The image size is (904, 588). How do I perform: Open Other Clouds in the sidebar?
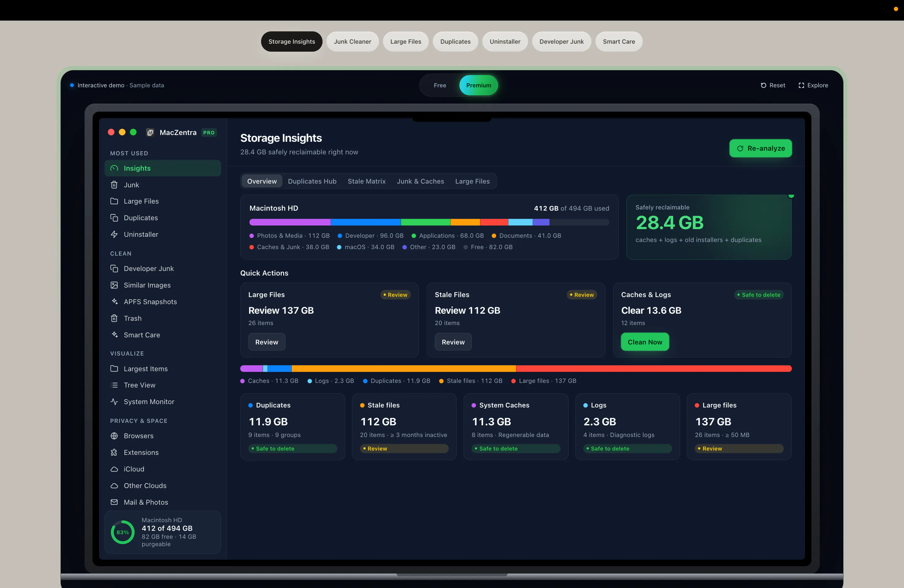point(163,486)
